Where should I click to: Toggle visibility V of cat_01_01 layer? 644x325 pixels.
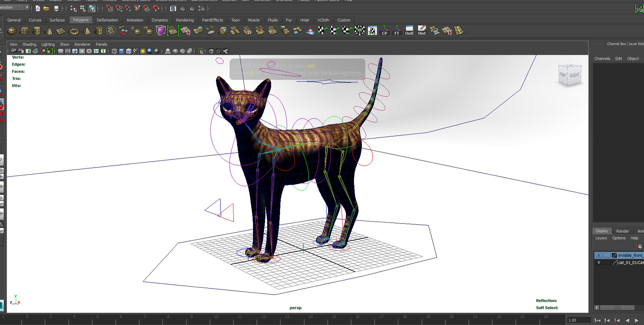pos(599,263)
